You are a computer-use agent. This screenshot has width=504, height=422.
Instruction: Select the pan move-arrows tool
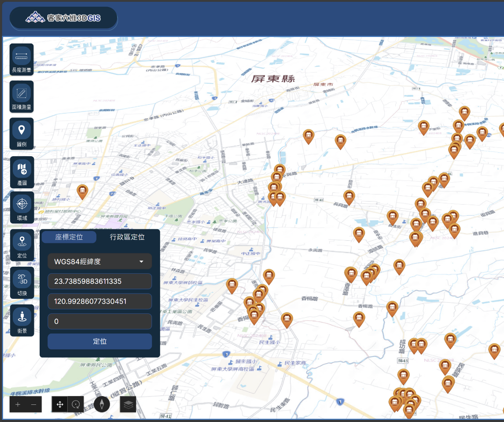click(60, 404)
